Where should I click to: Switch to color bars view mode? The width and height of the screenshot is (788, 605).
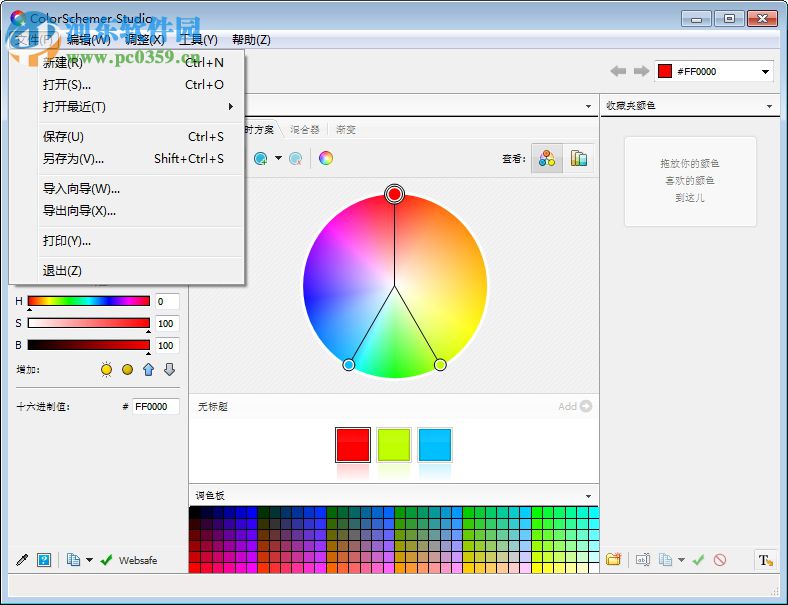578,159
